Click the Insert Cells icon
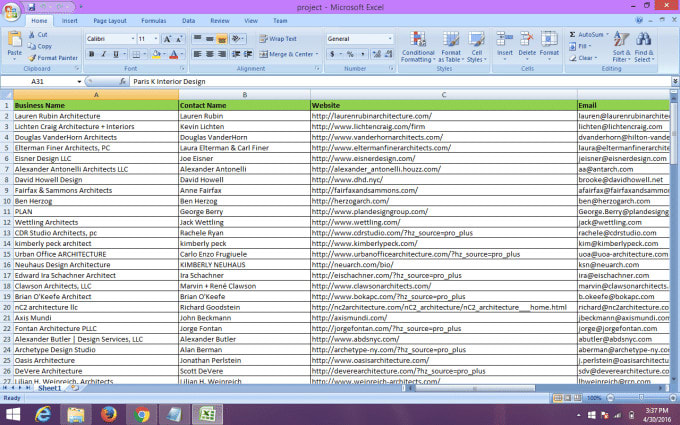Viewport: 680px width, 425px height. tap(504, 39)
